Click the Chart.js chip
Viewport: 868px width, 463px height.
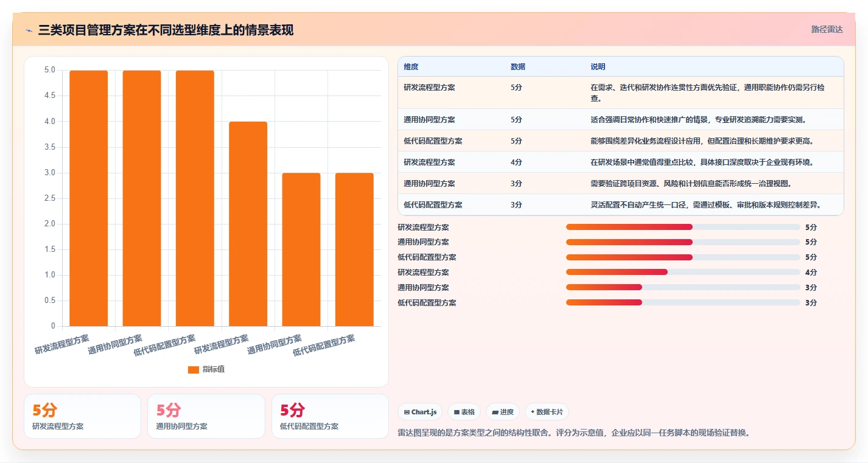coord(421,412)
